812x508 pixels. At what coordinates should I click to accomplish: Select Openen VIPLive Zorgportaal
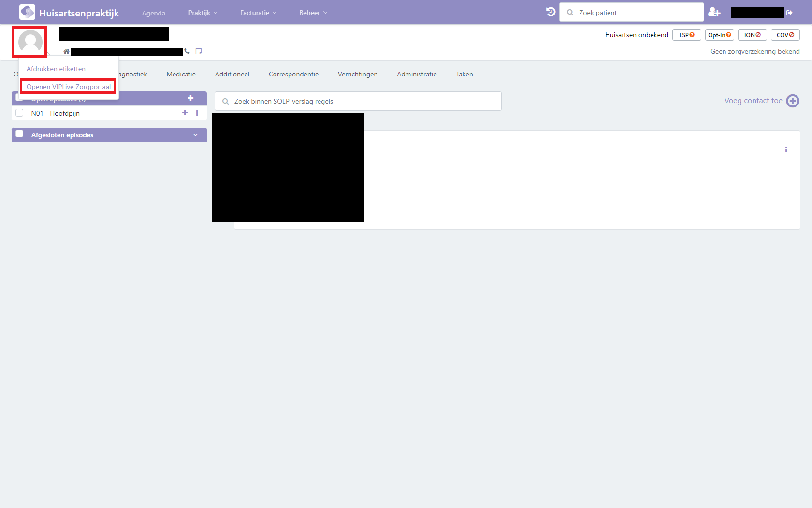click(69, 87)
